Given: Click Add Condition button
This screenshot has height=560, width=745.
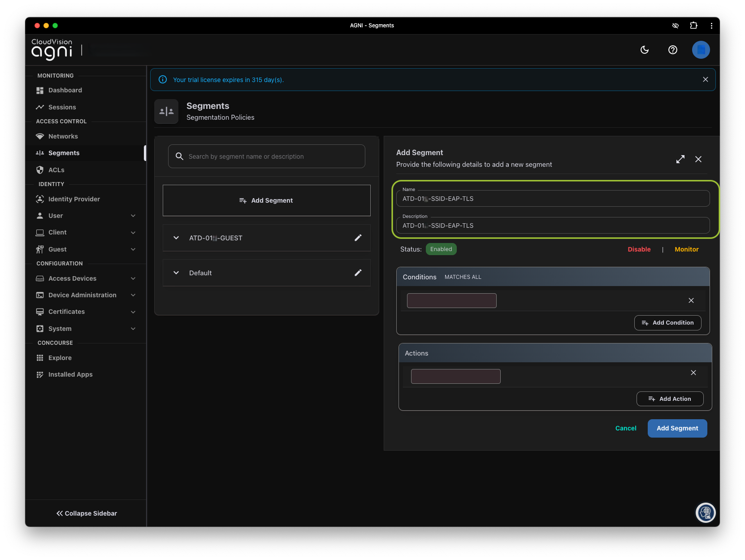Looking at the screenshot, I should [667, 323].
